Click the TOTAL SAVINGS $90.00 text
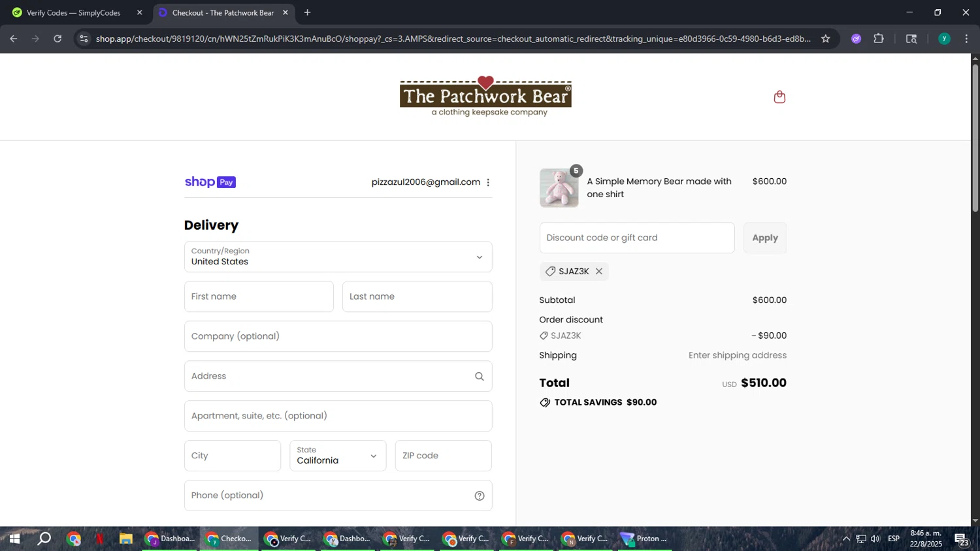Image resolution: width=980 pixels, height=551 pixels. (x=605, y=402)
